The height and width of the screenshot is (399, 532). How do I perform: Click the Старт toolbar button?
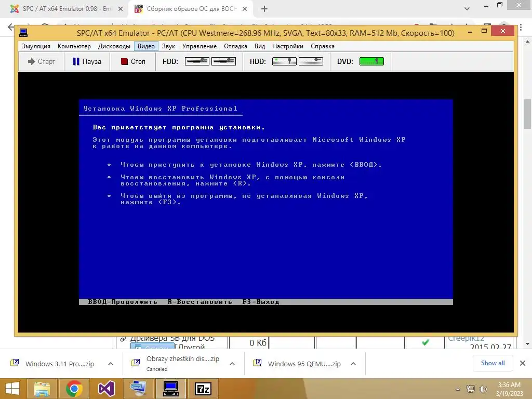42,61
